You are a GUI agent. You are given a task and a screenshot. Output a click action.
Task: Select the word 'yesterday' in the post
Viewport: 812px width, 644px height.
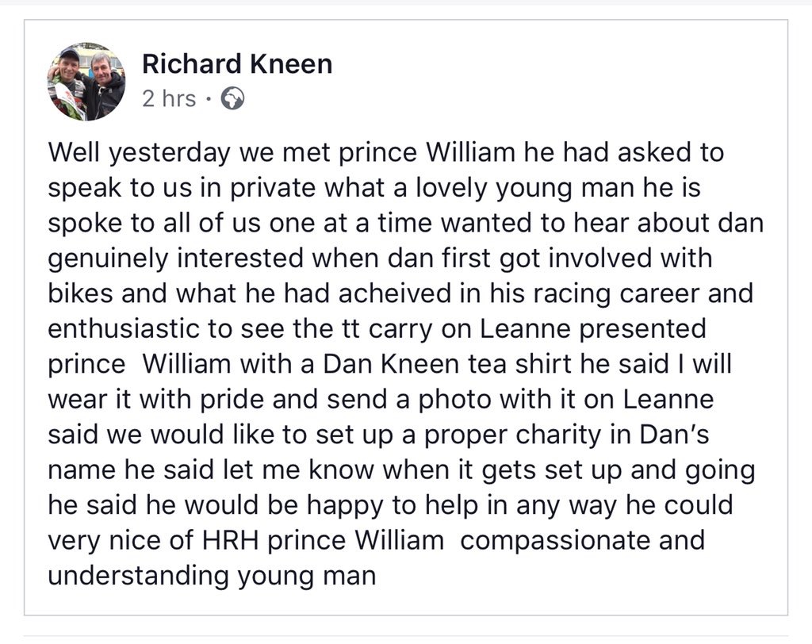[x=170, y=153]
